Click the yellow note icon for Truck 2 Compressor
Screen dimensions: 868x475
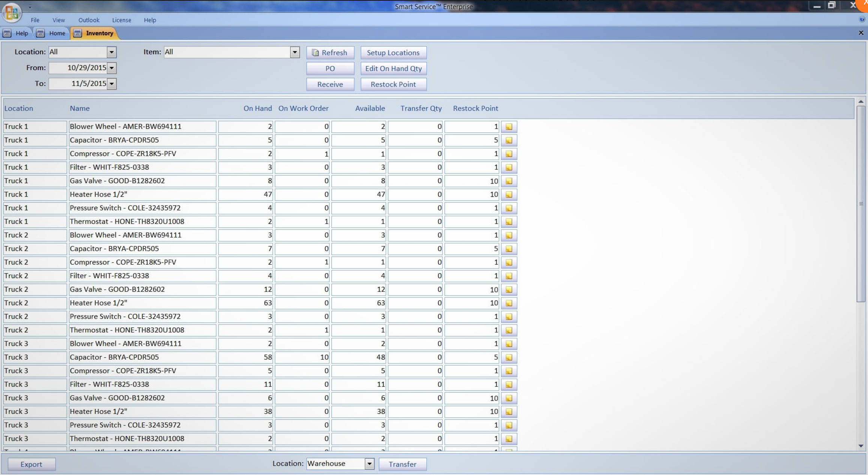[509, 263]
